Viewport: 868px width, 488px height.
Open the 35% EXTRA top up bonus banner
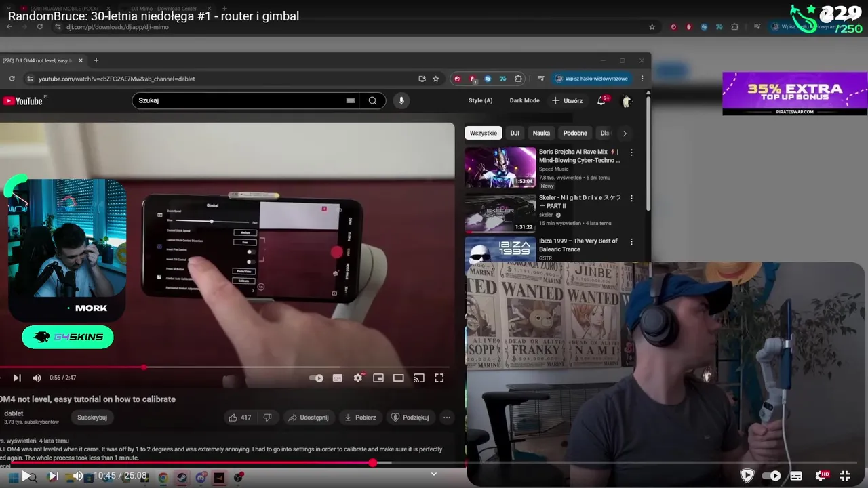795,94
